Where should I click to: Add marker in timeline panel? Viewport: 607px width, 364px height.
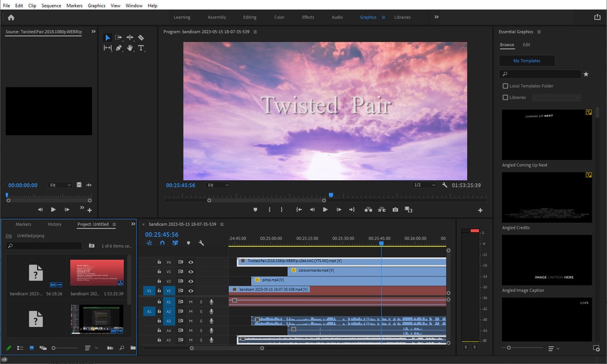click(x=188, y=243)
